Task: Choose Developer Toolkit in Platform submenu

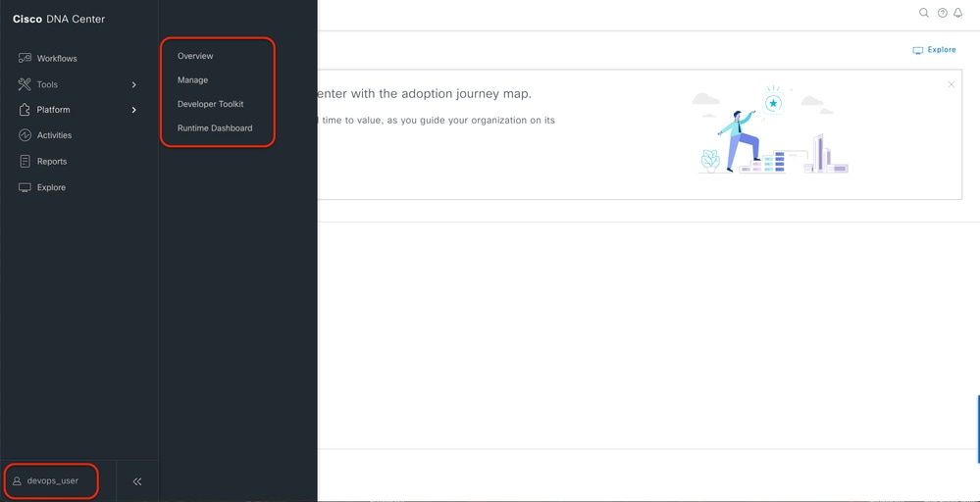Action: click(211, 104)
